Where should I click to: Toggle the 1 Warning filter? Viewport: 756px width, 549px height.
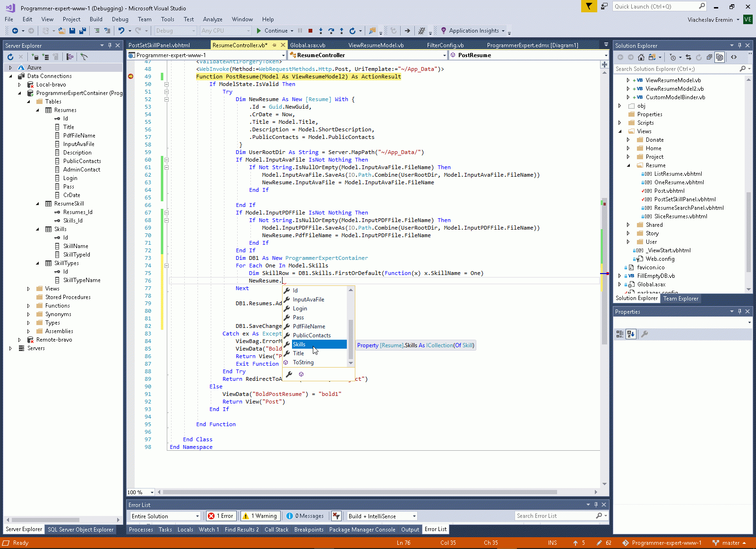point(260,516)
